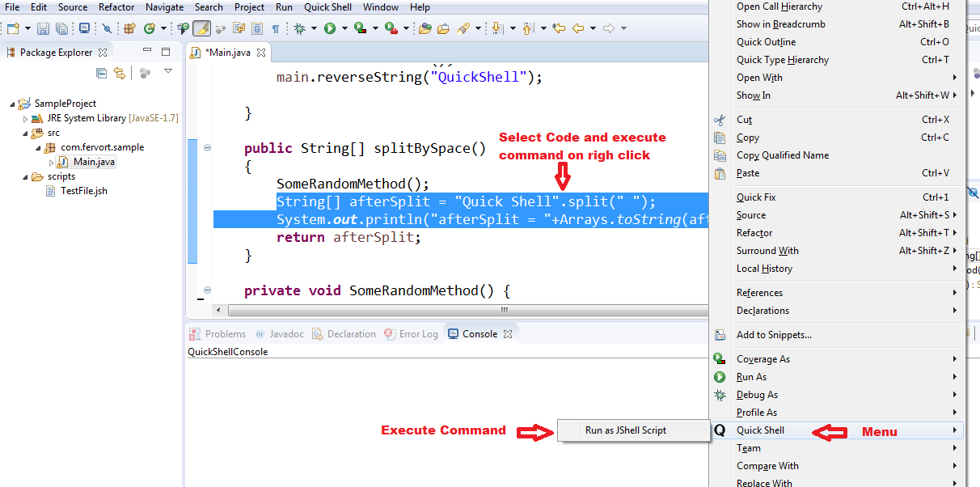Click the Next Annotation down-arrow icon
980x487 pixels.
497,28
